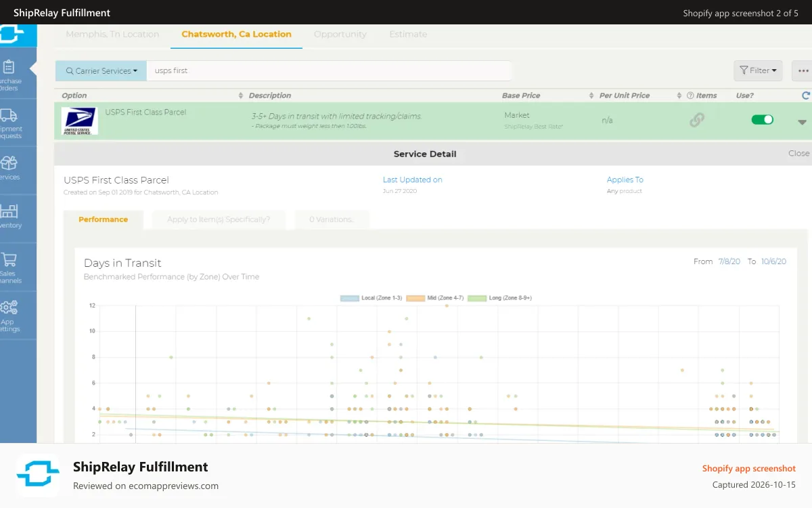
Task: Click the Last Updated on link
Action: pyautogui.click(x=412, y=179)
